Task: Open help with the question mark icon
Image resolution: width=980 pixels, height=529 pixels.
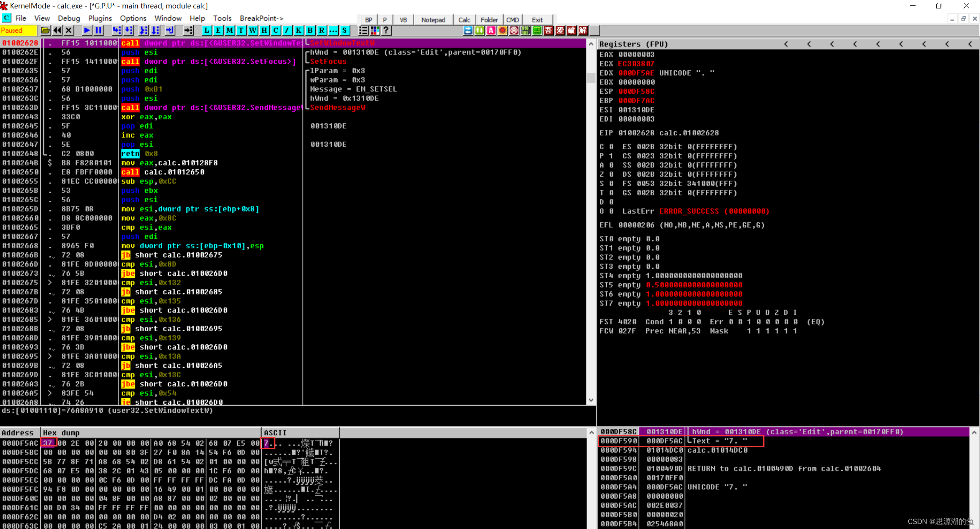Action: pyautogui.click(x=386, y=30)
